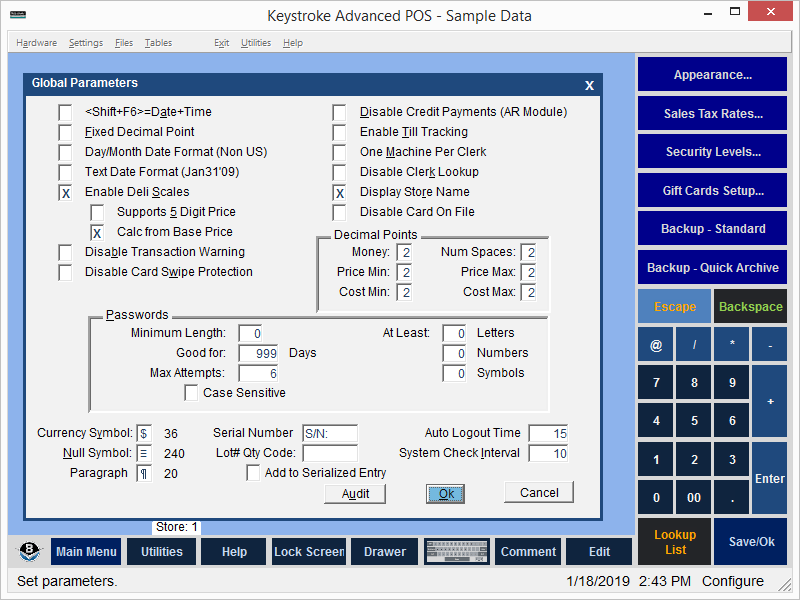The width and height of the screenshot is (800, 600).
Task: Toggle Case Sensitive password option
Action: [x=192, y=393]
